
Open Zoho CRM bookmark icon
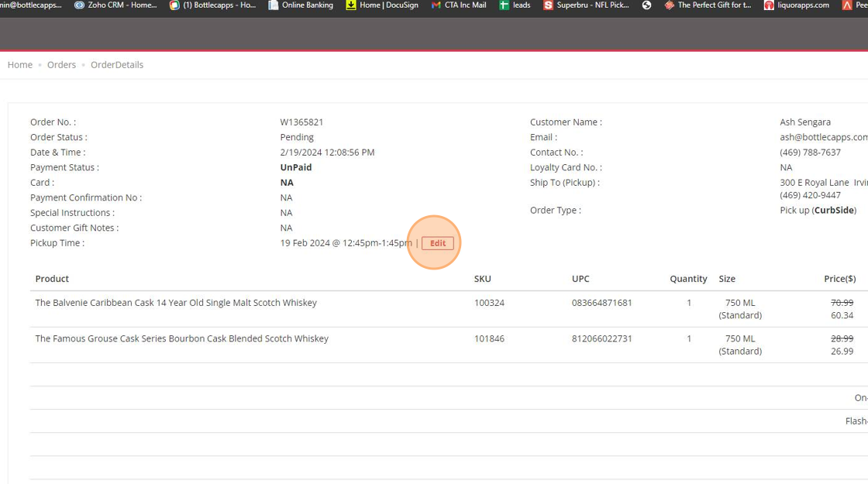pos(79,5)
